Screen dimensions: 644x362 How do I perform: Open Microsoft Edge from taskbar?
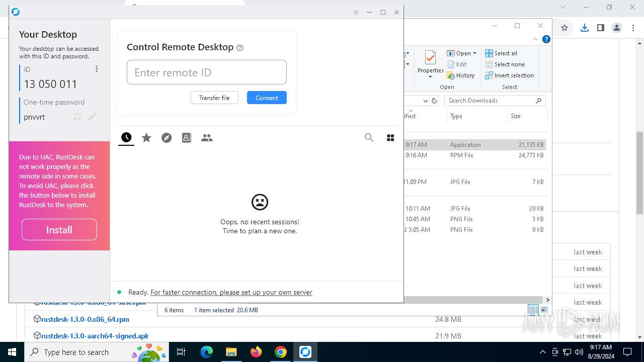point(207,352)
